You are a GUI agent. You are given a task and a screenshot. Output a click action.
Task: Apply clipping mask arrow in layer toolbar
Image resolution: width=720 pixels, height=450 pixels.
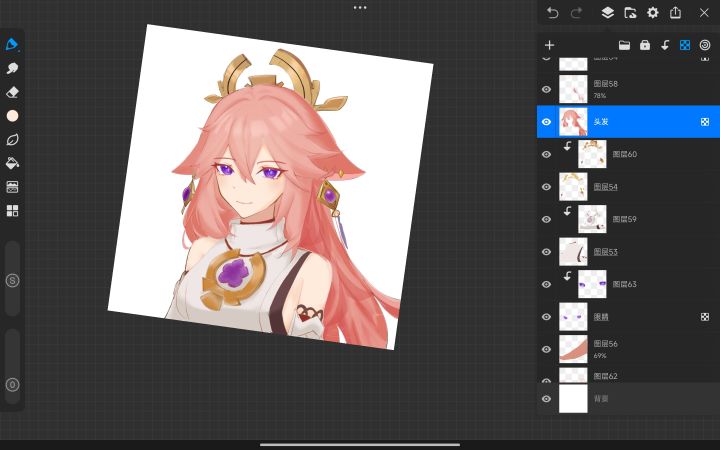pos(665,45)
